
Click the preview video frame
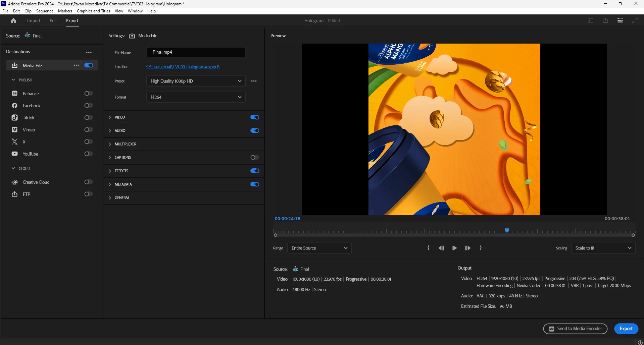pos(454,129)
